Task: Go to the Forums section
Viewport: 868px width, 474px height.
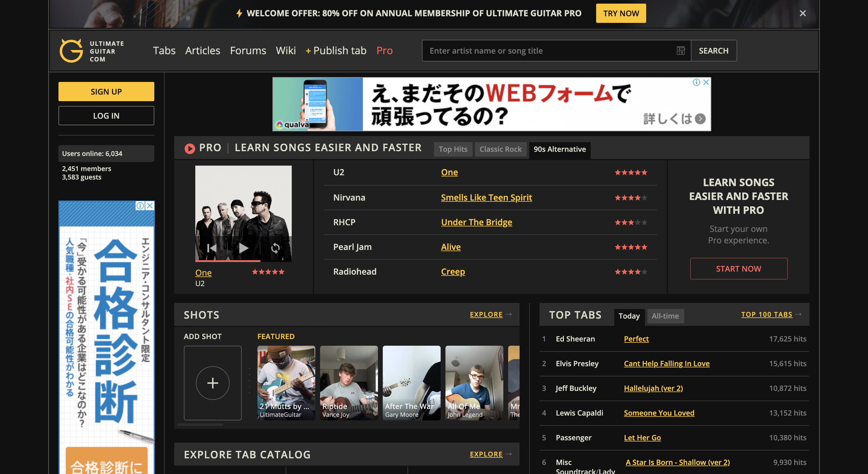Action: 248,51
